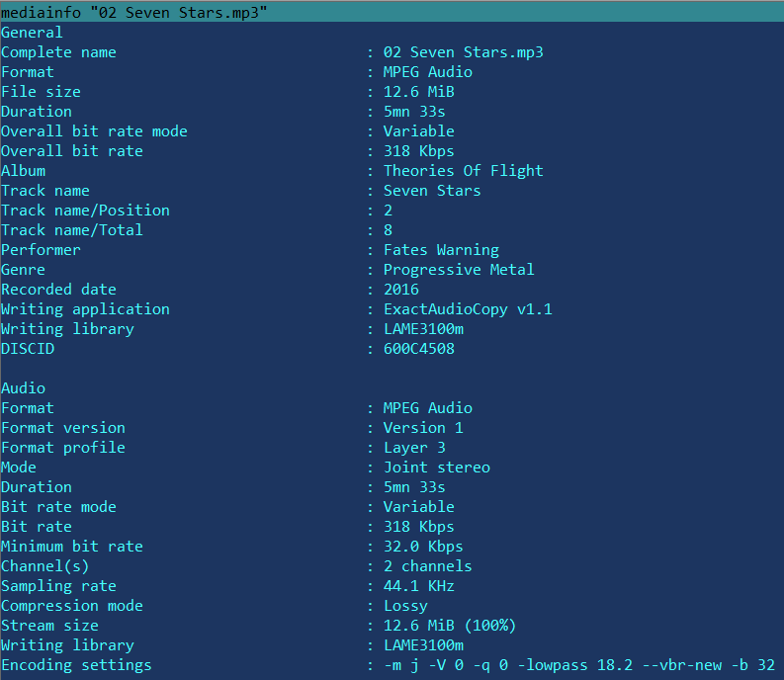This screenshot has width=784, height=680.
Task: Click the Minimum bit rate 32.0 Kbps
Action: pyautogui.click(x=423, y=547)
